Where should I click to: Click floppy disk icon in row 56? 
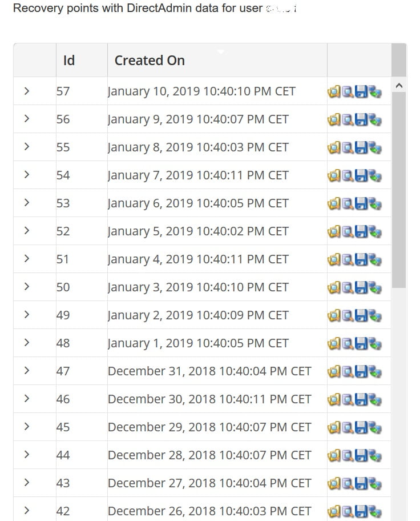point(361,119)
